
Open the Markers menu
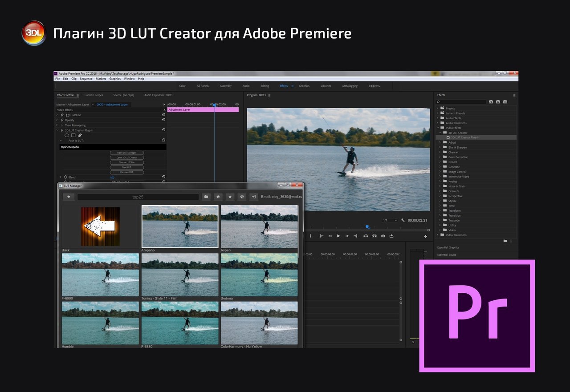(x=101, y=79)
